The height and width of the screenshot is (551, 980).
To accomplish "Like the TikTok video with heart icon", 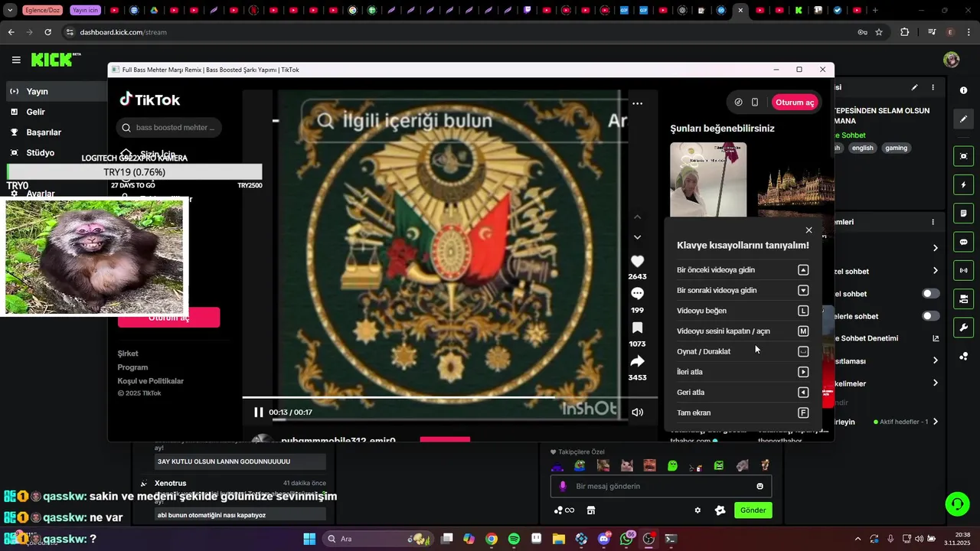I will point(637,262).
